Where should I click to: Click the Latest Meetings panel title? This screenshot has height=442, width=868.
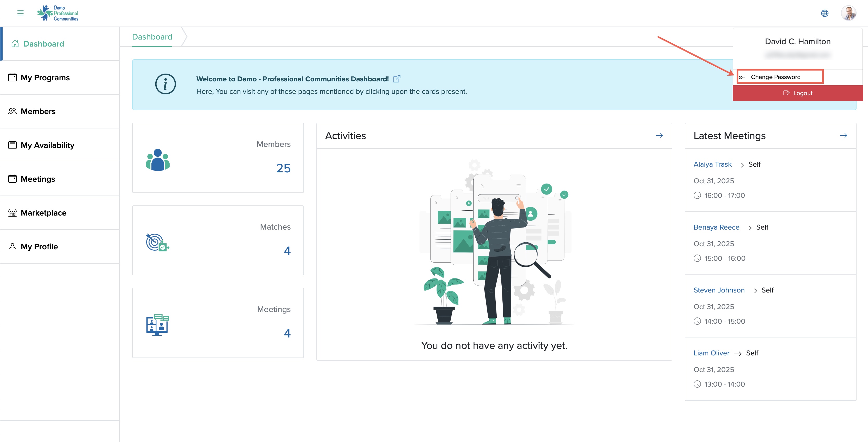pyautogui.click(x=730, y=136)
